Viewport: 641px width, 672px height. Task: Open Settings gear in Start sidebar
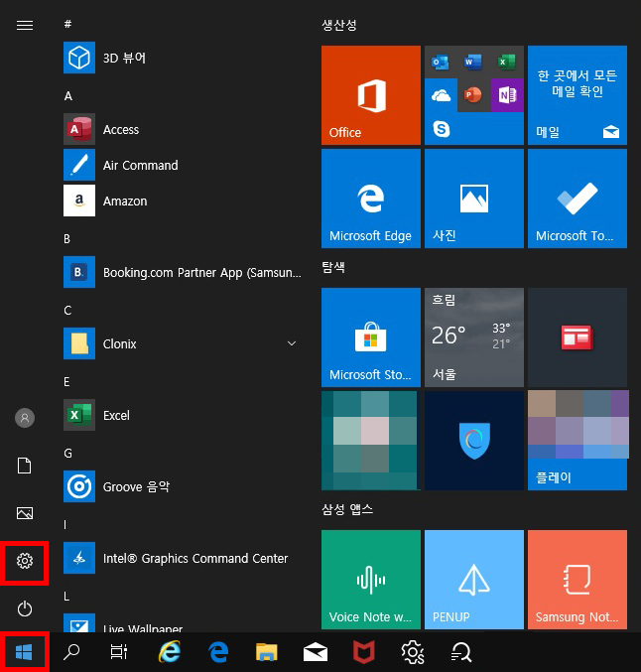click(x=25, y=561)
